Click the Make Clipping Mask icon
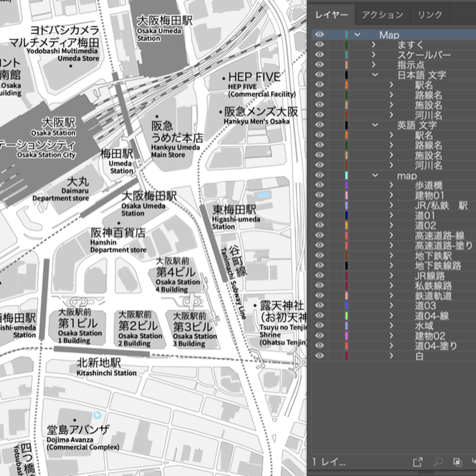 [457, 462]
